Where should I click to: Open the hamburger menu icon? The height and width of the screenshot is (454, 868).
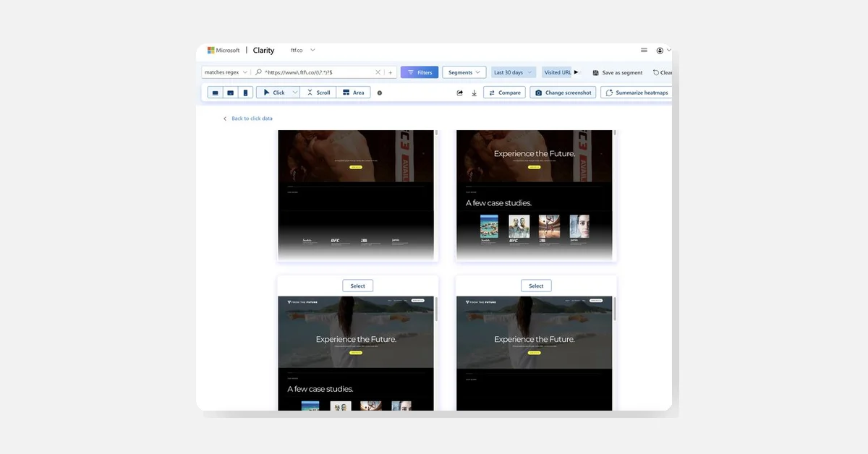coord(644,51)
